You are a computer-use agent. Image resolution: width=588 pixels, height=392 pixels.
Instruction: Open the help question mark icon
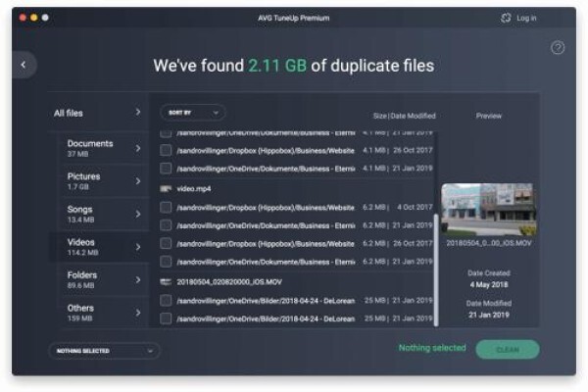coord(558,48)
